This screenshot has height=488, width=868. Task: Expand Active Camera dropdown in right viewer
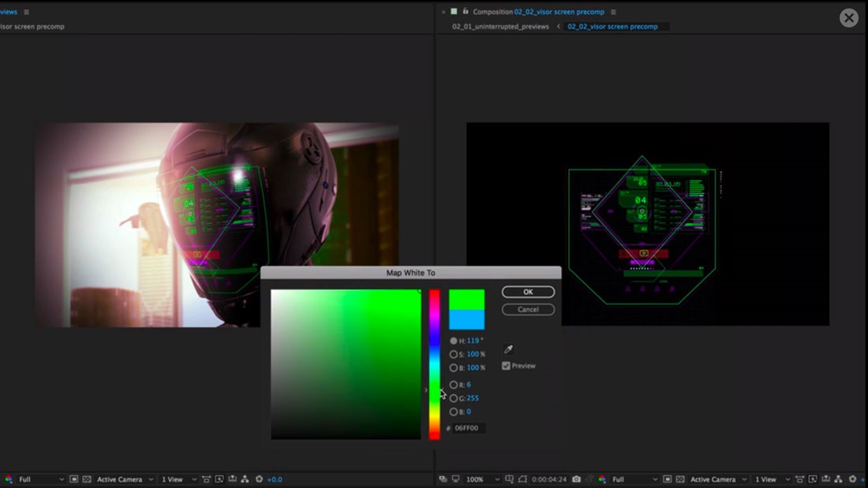[719, 479]
